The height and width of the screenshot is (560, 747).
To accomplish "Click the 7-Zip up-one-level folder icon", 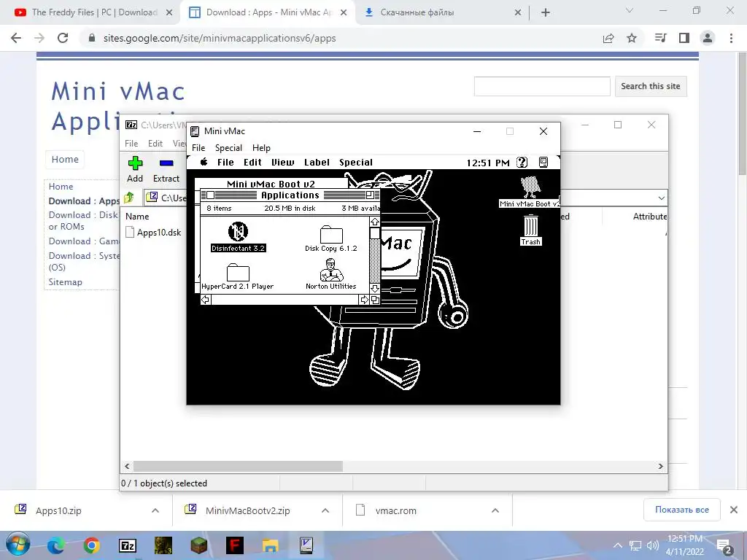I will pyautogui.click(x=129, y=197).
